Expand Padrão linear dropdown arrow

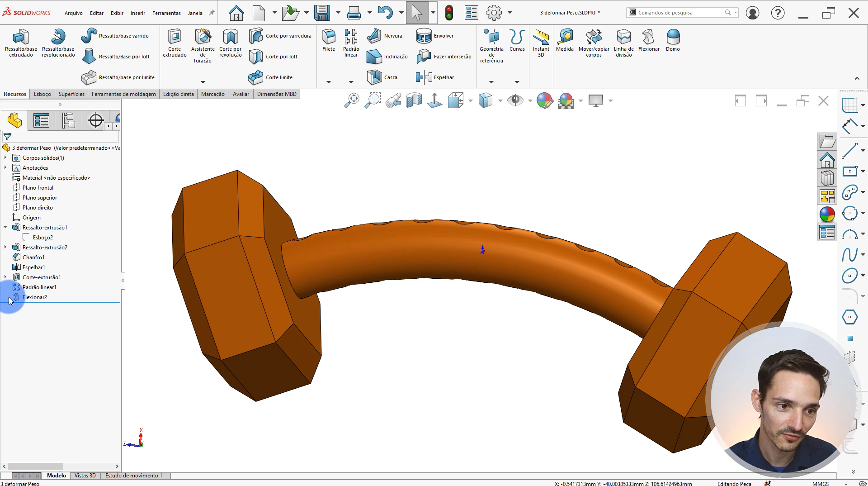coord(351,82)
